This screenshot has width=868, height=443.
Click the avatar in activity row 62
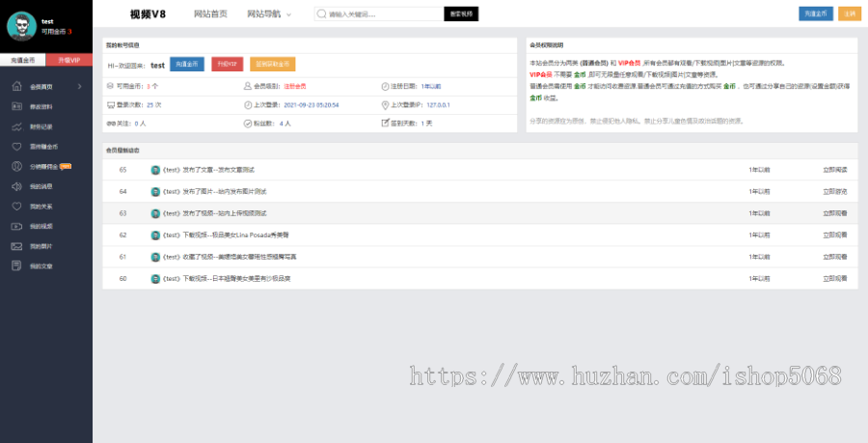(x=155, y=235)
